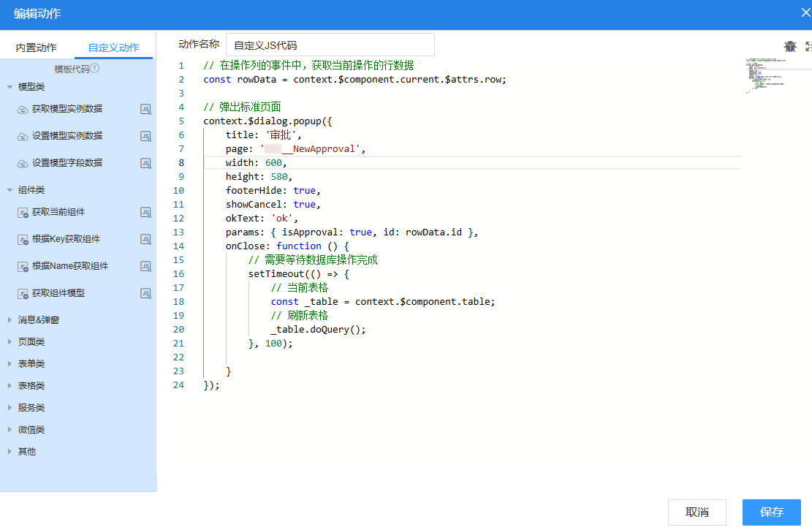This screenshot has width=812, height=530.
Task: Expand the 其他 category
Action: [10, 452]
